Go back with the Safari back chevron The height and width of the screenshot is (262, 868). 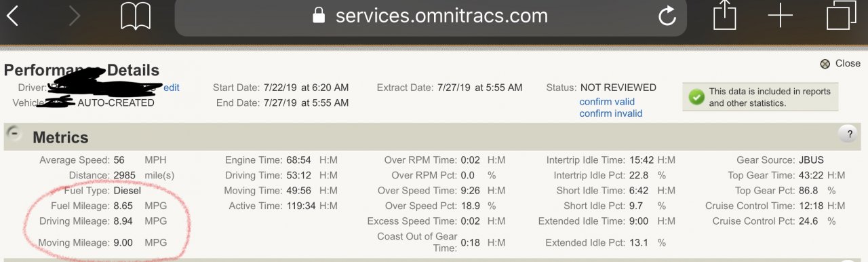pos(13,16)
